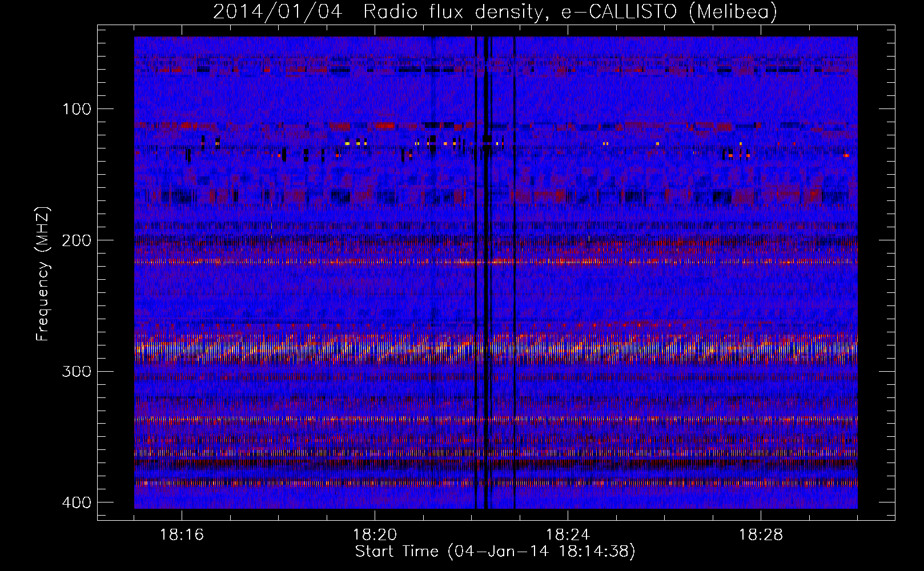Click the '100' frequency tick label
924x571 pixels.
[76, 109]
